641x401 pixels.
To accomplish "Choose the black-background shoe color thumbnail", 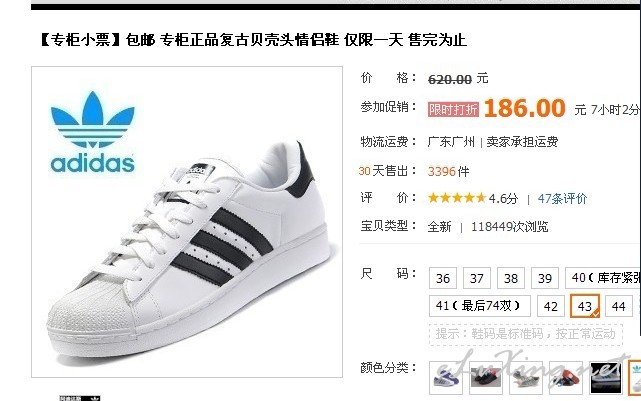I will click(606, 378).
